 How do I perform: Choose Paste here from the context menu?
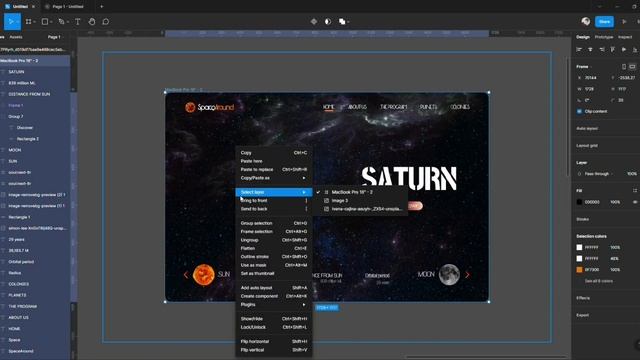(273, 161)
